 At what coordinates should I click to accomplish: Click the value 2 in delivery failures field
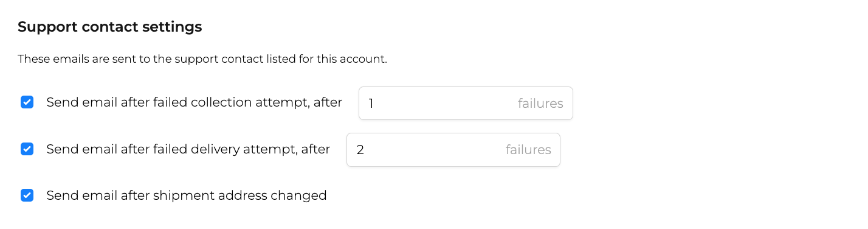click(x=360, y=150)
